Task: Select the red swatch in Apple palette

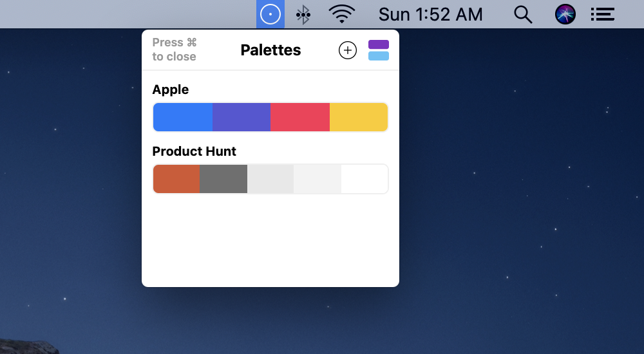Action: [300, 117]
